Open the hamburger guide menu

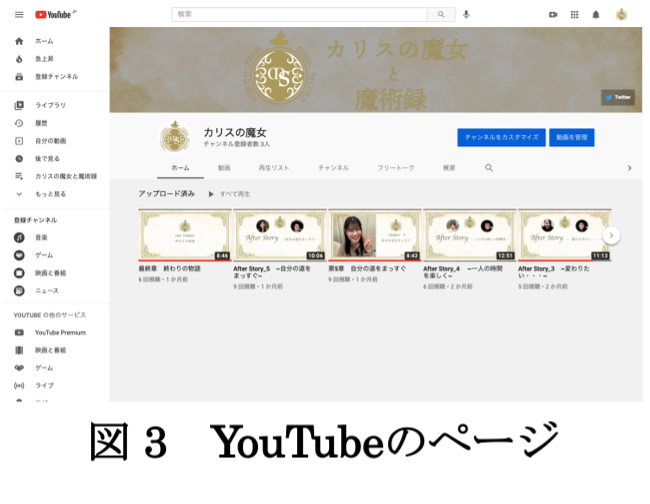pyautogui.click(x=19, y=15)
